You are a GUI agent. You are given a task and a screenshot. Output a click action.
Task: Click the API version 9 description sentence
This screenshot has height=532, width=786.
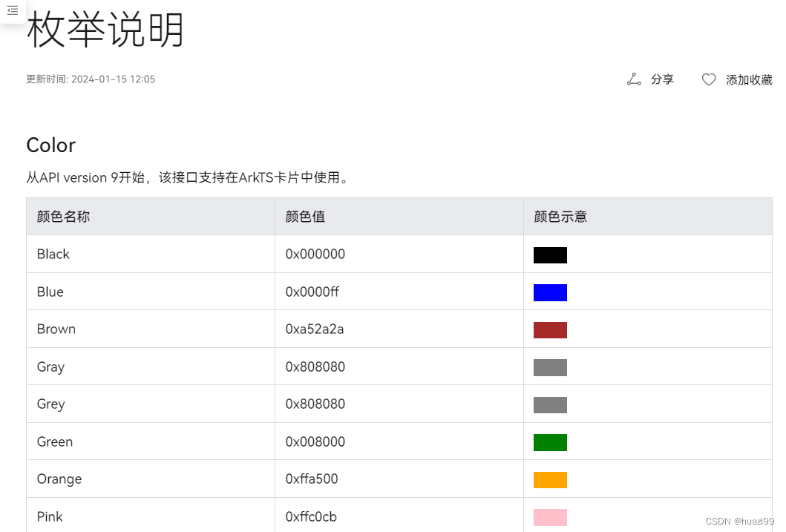click(x=188, y=177)
